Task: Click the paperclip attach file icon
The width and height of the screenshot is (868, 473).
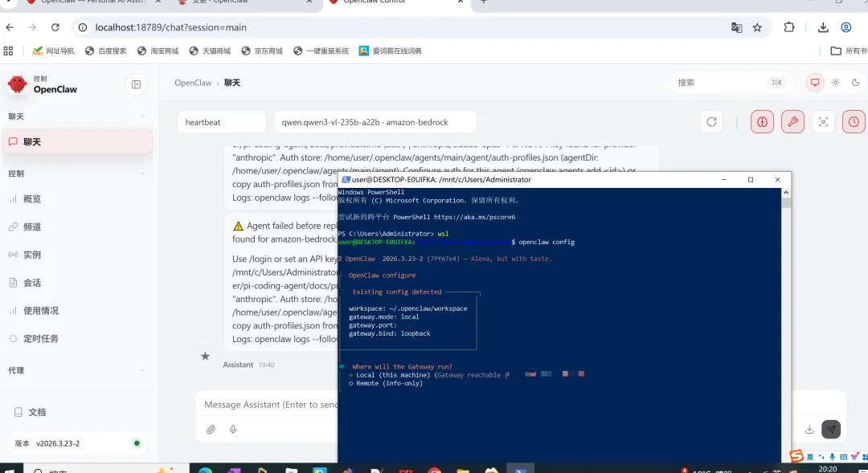Action: click(211, 430)
